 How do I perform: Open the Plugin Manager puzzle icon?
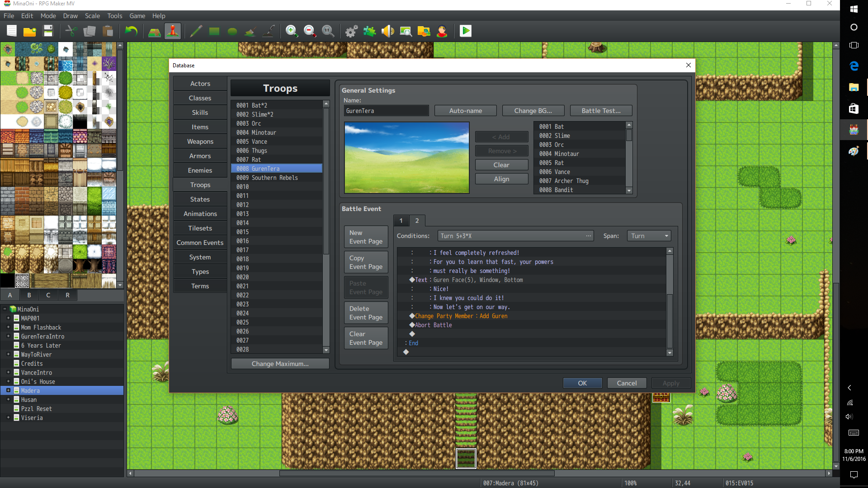tap(369, 31)
